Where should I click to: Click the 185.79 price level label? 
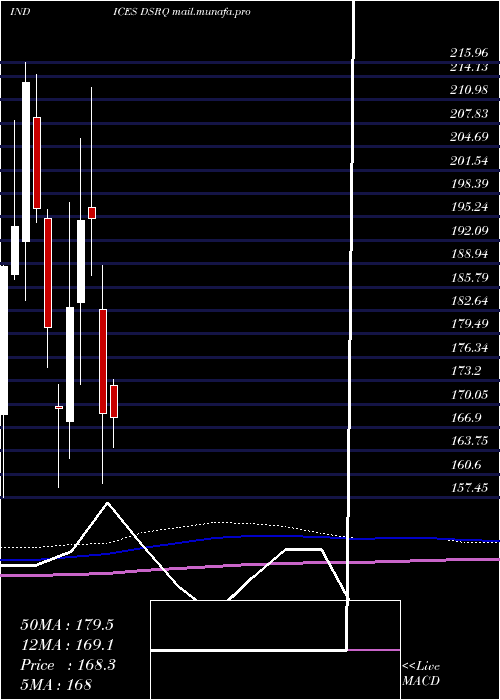click(x=469, y=278)
